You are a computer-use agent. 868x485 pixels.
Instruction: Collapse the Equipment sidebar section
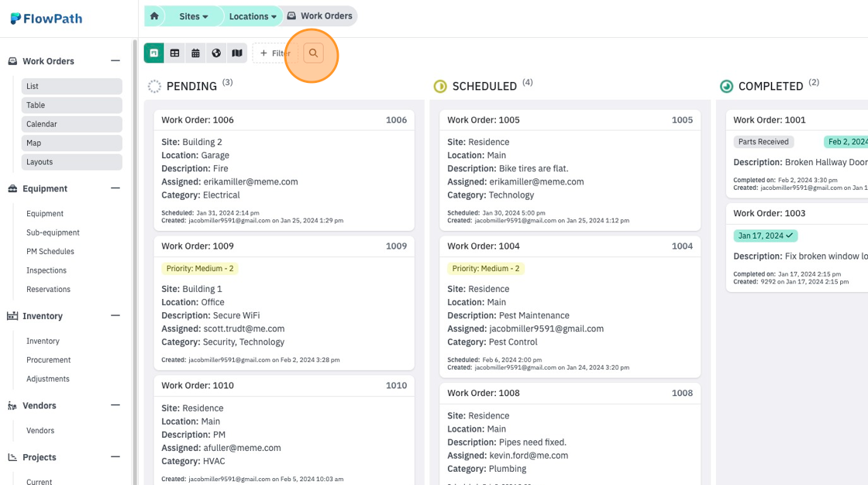point(115,188)
